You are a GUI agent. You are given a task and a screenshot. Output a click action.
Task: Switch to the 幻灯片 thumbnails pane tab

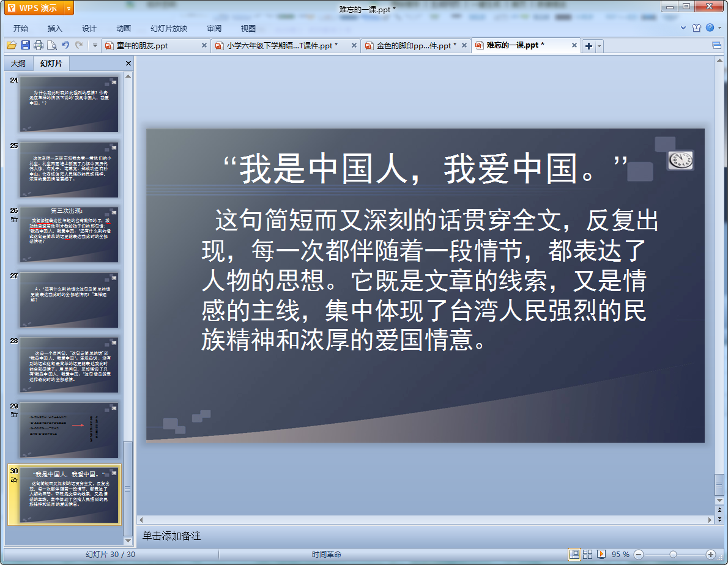click(x=51, y=63)
